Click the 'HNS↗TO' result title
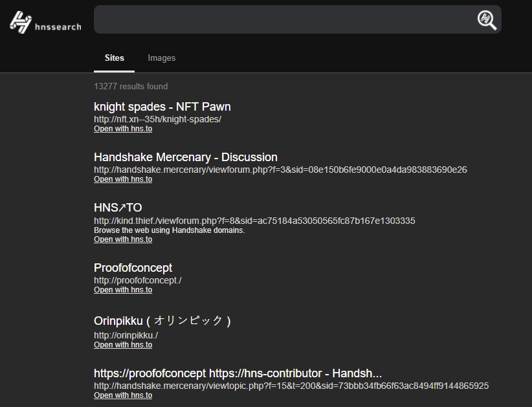Image resolution: width=532 pixels, height=407 pixels. [118, 208]
